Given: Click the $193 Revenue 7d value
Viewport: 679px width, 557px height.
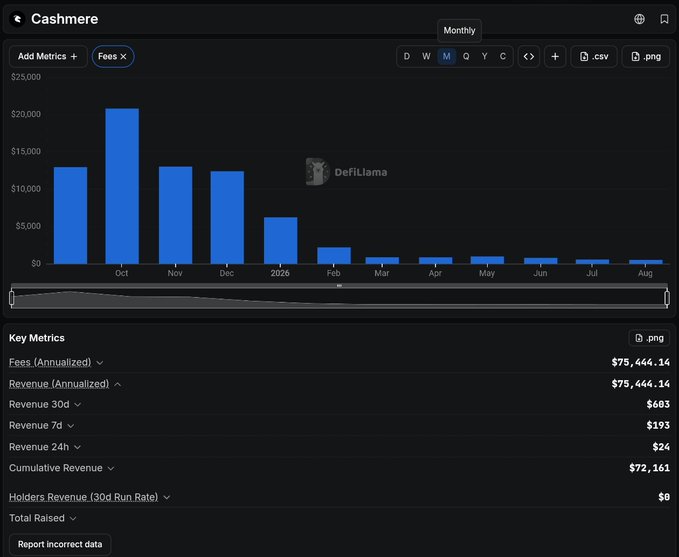Looking at the screenshot, I should pos(658,426).
